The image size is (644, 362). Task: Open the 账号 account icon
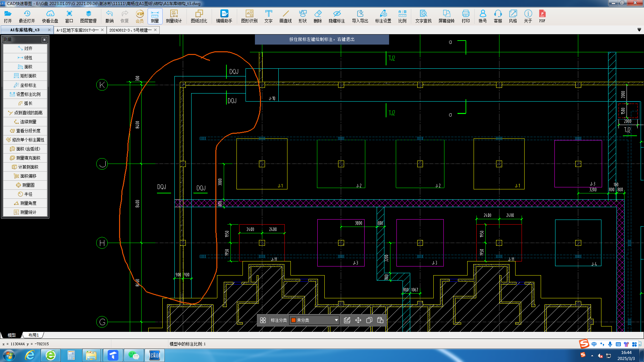click(483, 16)
